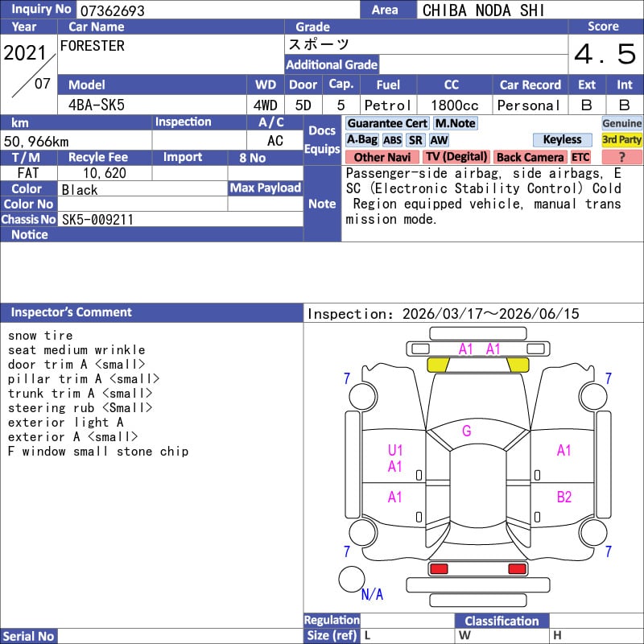Toggle the Keyless equipment badge
This screenshot has height=644, width=644.
pyautogui.click(x=562, y=140)
